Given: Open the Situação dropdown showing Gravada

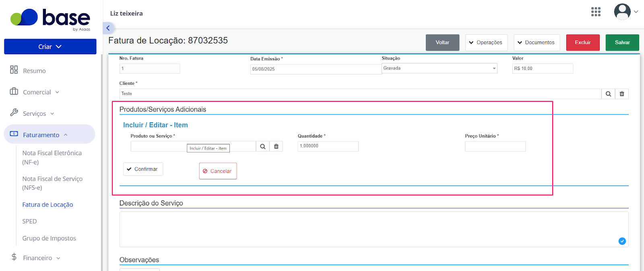Looking at the screenshot, I should (439, 68).
